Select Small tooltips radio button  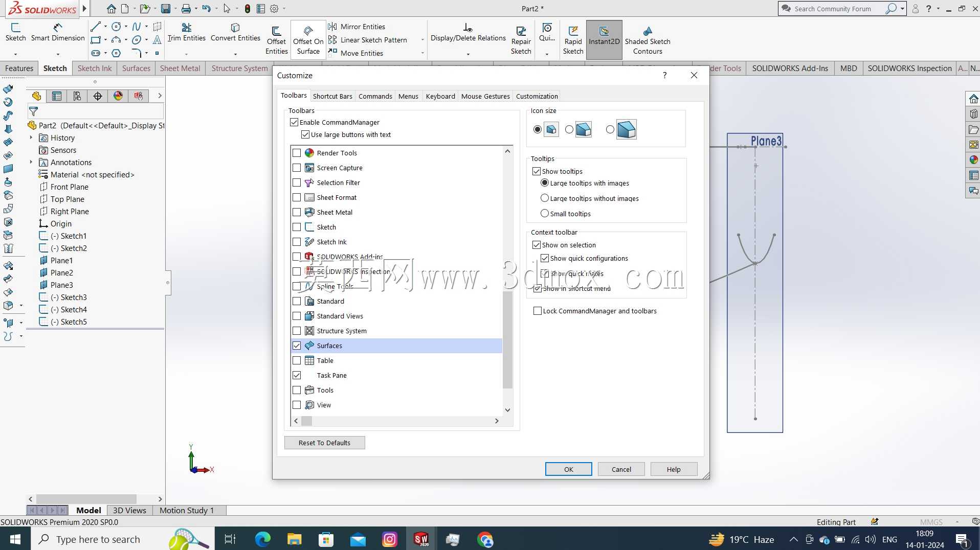coord(545,213)
